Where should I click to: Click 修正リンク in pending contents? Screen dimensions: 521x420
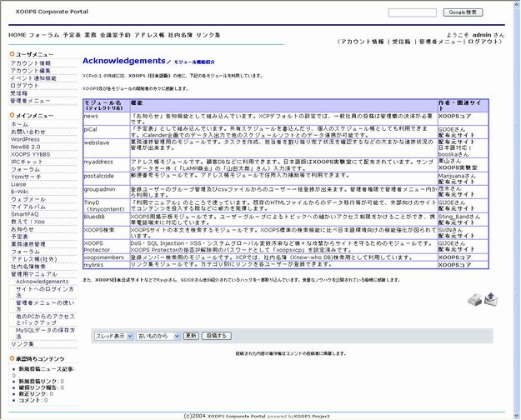click(33, 394)
